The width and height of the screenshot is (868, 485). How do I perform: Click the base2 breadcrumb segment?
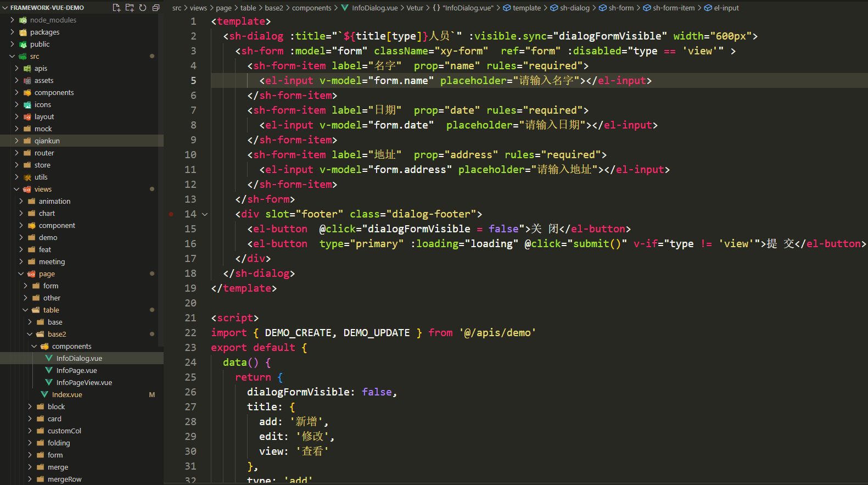click(274, 8)
